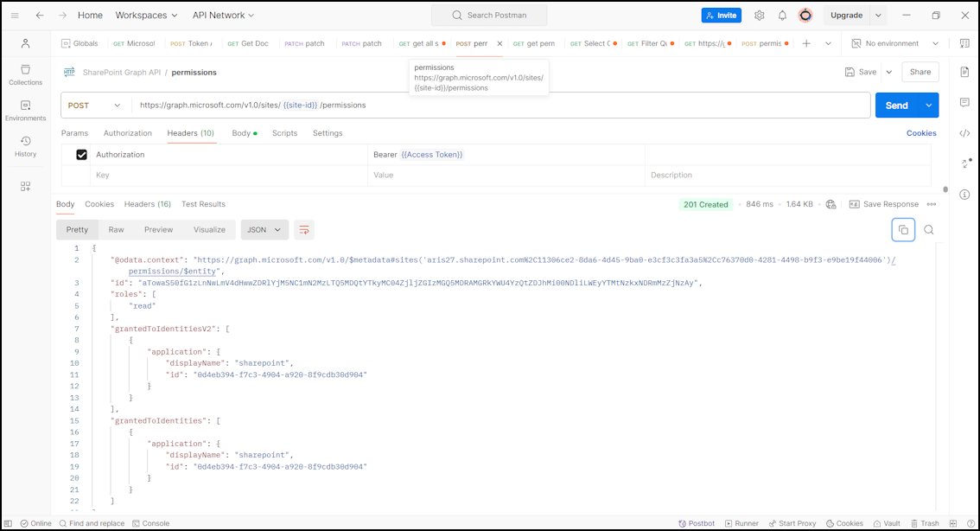Viewport: 980px width, 531px height.
Task: Open the account icon in the sidebar
Action: click(x=26, y=43)
